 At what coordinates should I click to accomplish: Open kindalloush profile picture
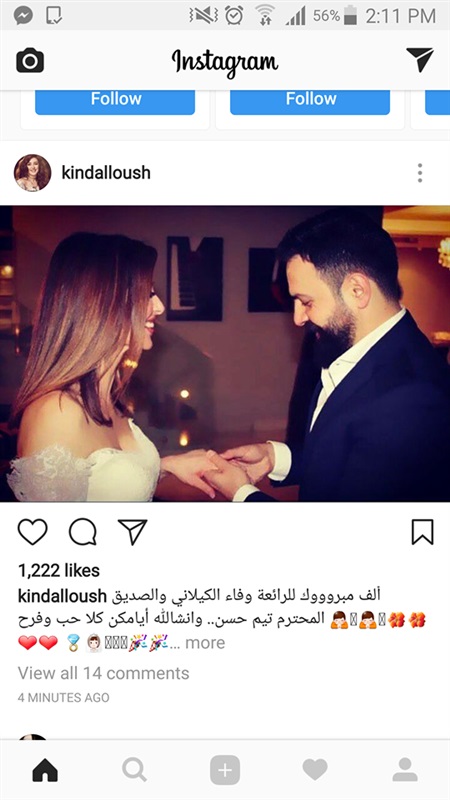pyautogui.click(x=33, y=173)
